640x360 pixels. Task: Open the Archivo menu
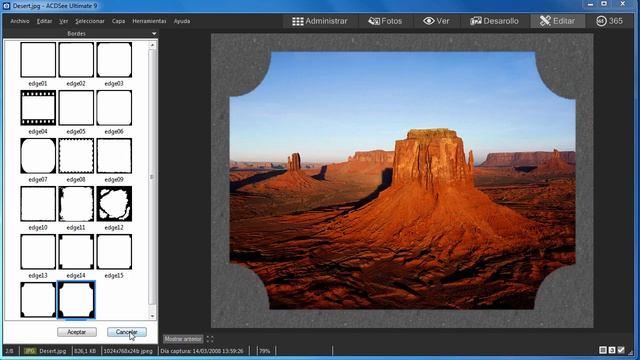click(x=20, y=21)
